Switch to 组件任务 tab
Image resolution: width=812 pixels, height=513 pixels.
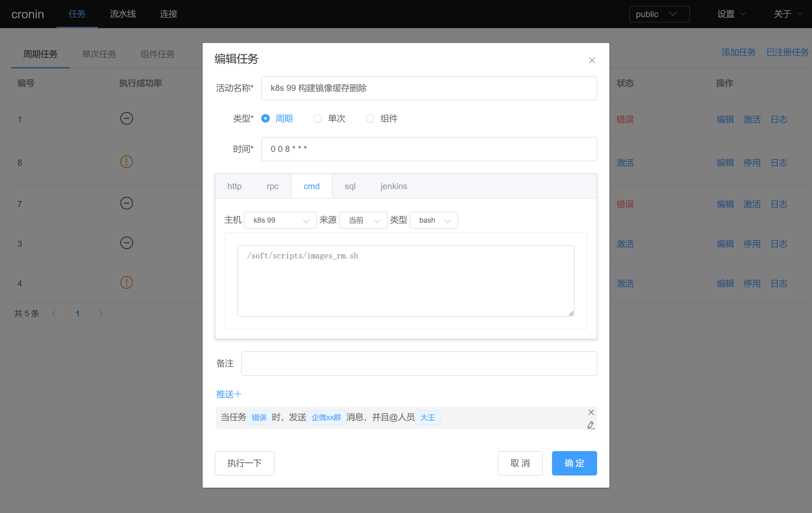tap(157, 54)
